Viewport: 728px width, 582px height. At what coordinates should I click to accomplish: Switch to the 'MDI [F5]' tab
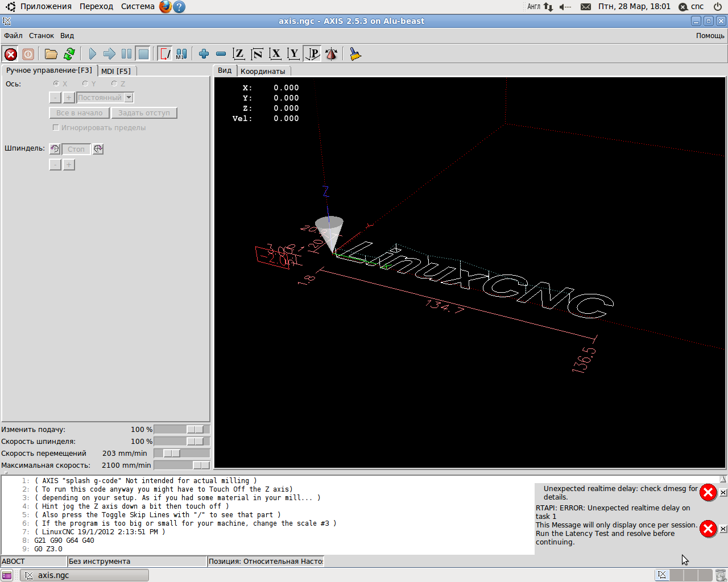[x=116, y=71]
